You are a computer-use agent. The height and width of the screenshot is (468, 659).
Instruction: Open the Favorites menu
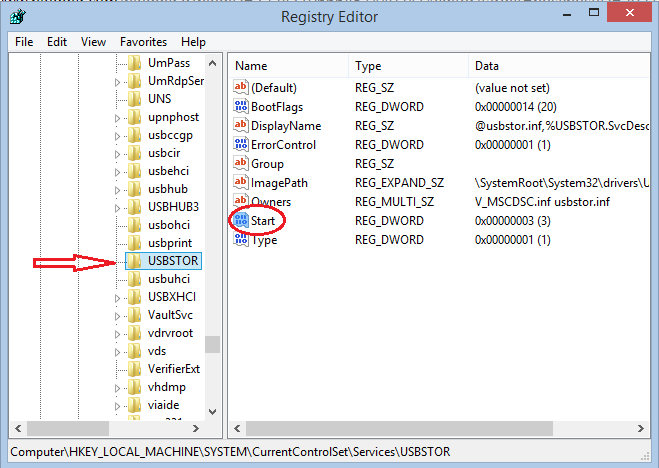(143, 42)
